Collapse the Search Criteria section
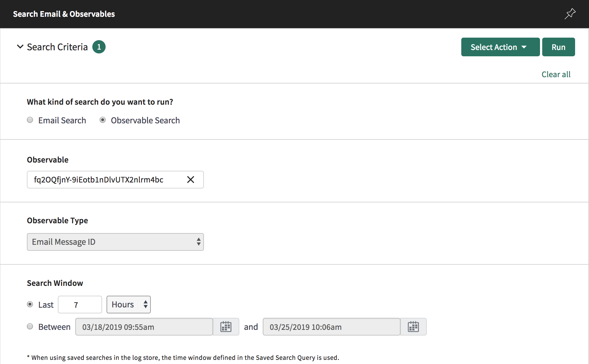This screenshot has height=364, width=589. pyautogui.click(x=20, y=47)
